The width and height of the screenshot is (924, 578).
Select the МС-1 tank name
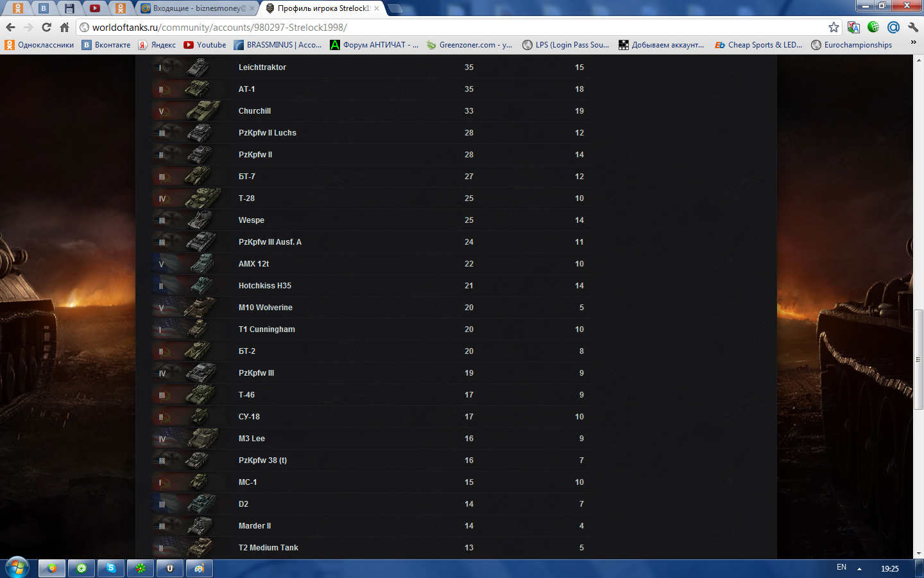248,482
